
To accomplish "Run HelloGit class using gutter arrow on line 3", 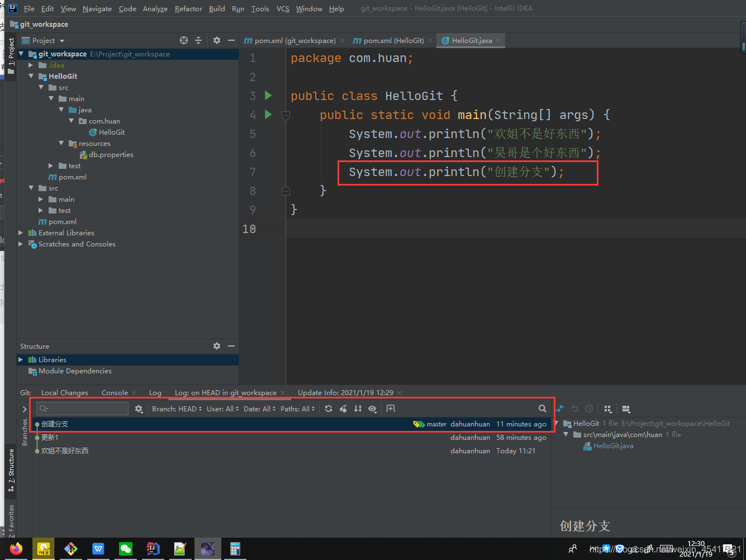I will (x=268, y=96).
